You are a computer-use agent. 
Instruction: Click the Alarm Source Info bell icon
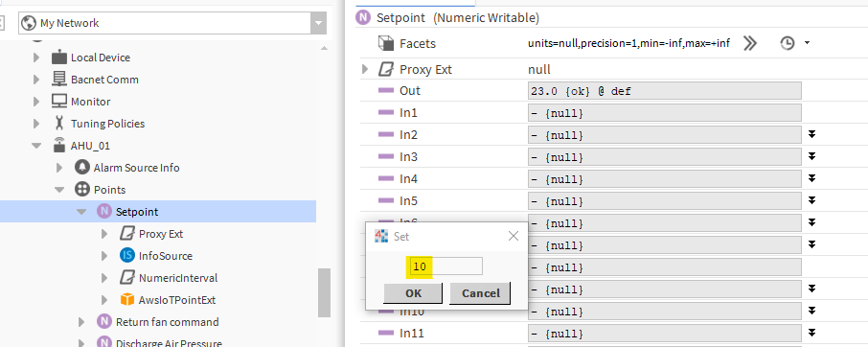coord(82,167)
